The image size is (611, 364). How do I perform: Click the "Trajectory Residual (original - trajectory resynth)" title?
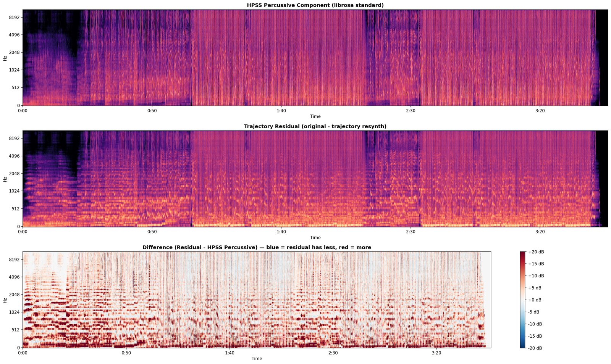coord(315,126)
